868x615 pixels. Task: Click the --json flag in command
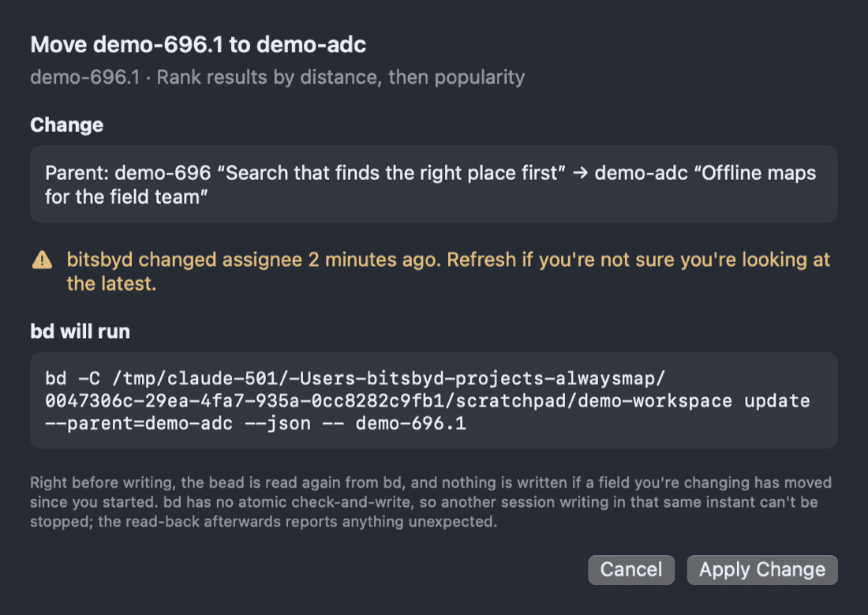pyautogui.click(x=277, y=423)
